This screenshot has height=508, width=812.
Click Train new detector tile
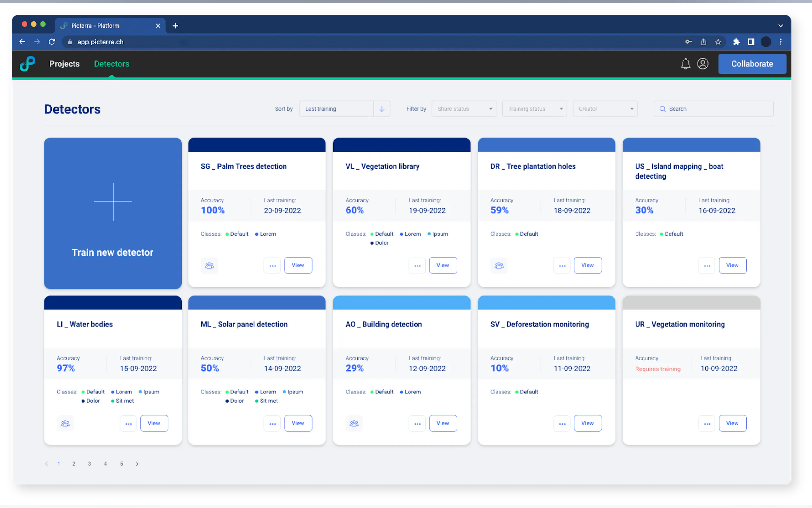coord(113,213)
